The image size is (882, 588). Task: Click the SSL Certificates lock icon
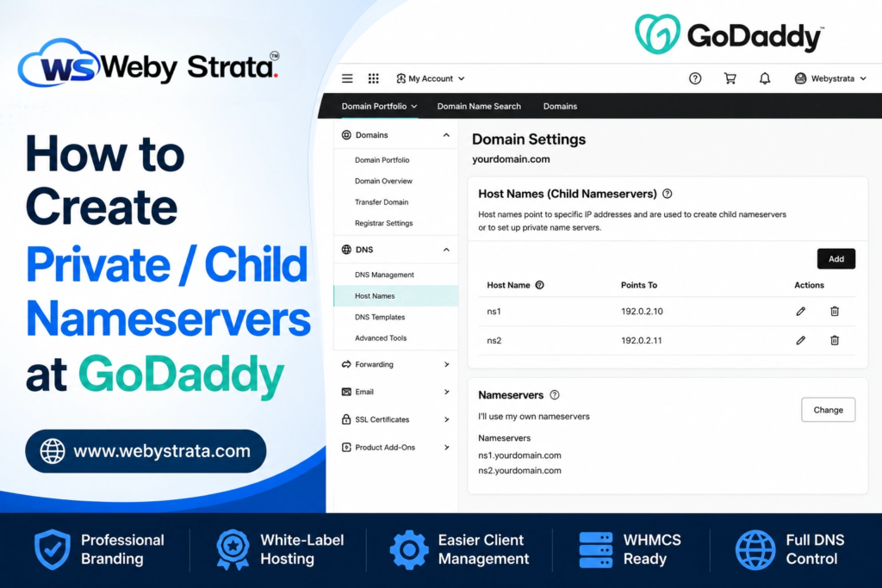pyautogui.click(x=346, y=419)
